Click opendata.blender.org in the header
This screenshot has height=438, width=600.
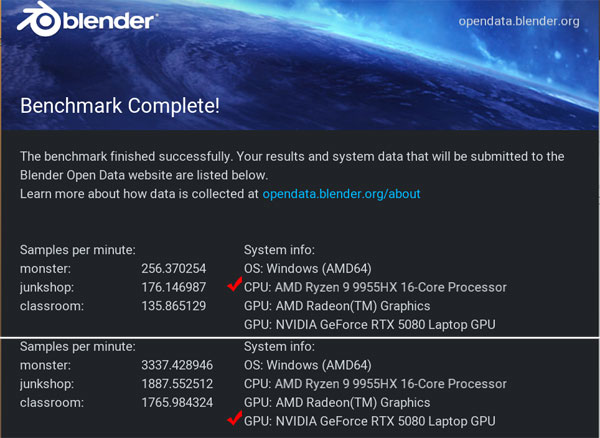click(519, 21)
